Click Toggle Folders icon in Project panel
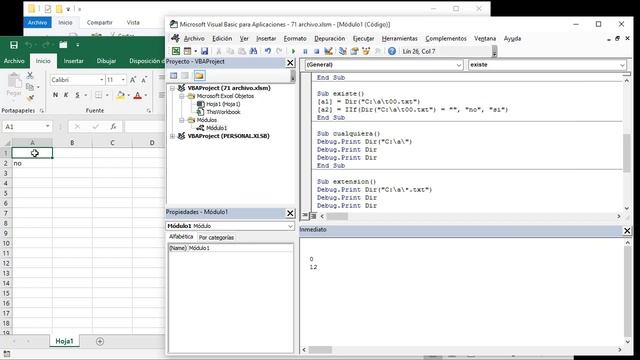This screenshot has width=640, height=360. (x=199, y=76)
